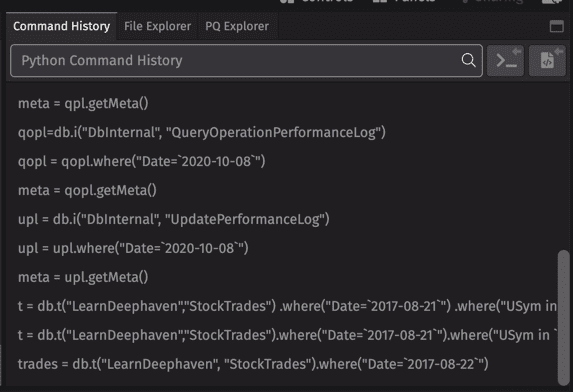The height and width of the screenshot is (392, 573).
Task: Select upl.where Date 2020-10-08 command
Action: click(133, 248)
